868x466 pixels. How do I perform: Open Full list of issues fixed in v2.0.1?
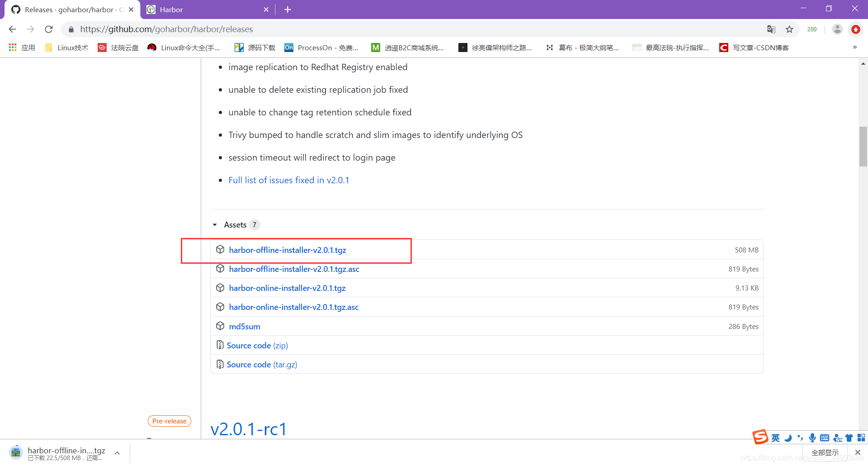pyautogui.click(x=288, y=180)
